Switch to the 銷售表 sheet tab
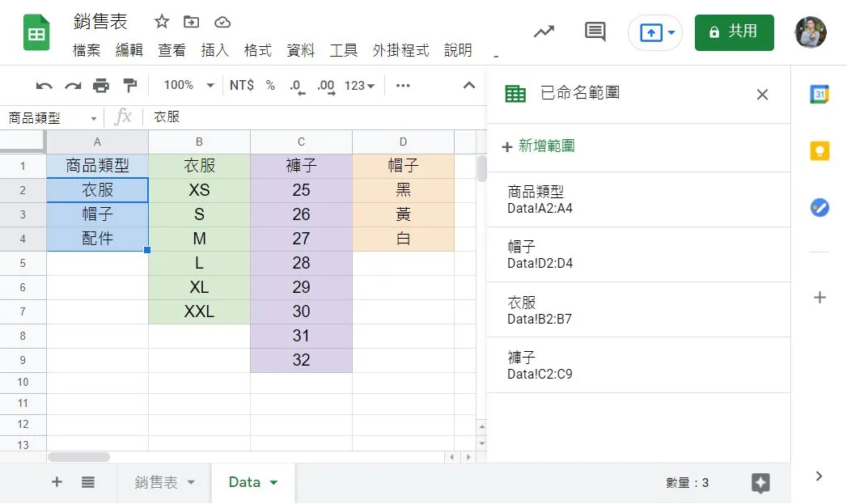The image size is (847, 504). tap(156, 482)
